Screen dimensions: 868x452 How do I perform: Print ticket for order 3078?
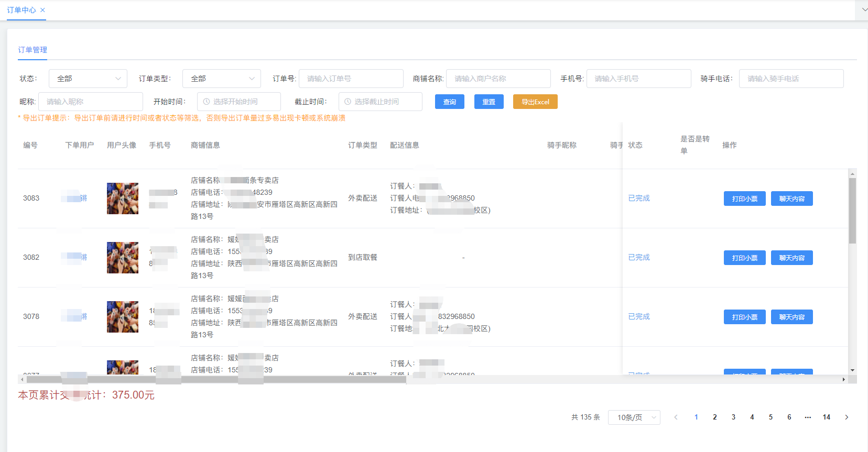pos(745,317)
